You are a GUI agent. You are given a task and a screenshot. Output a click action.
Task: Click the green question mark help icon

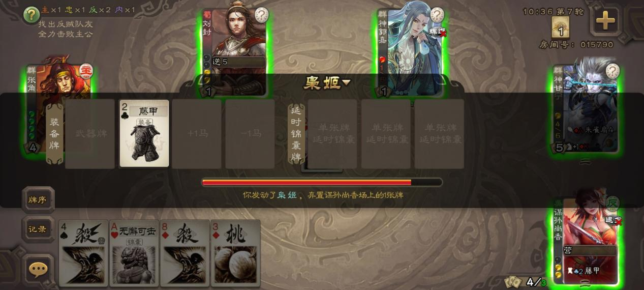(x=32, y=15)
